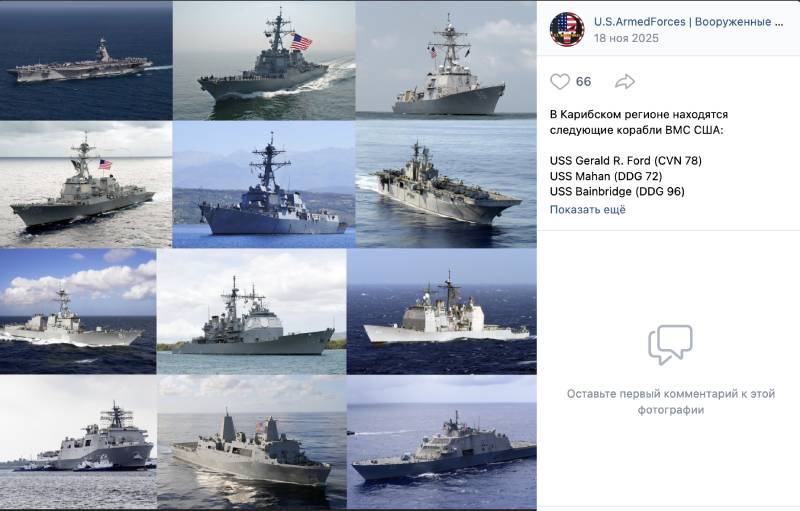Like the post with the heart icon
800x511 pixels.
560,82
